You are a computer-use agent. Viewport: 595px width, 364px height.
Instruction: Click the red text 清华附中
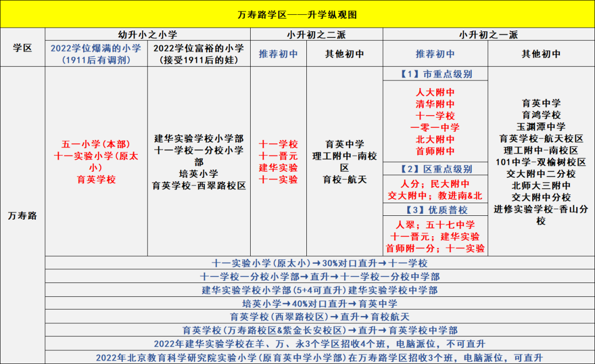(x=435, y=104)
